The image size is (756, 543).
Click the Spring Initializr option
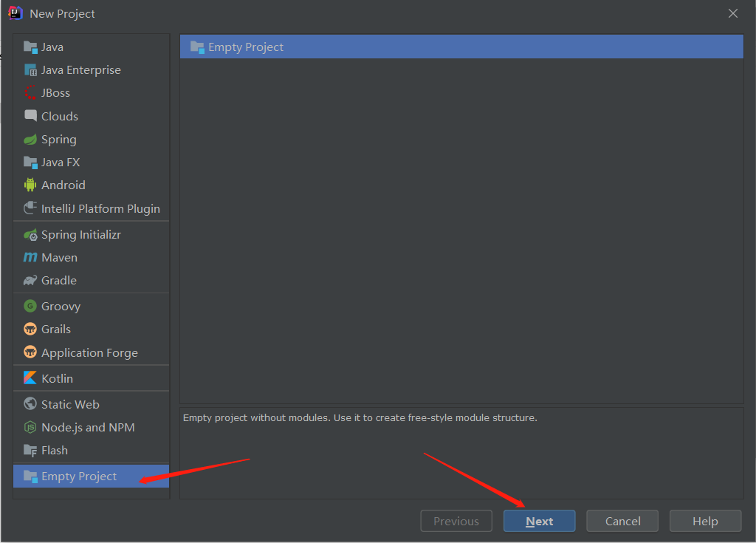pyautogui.click(x=78, y=234)
